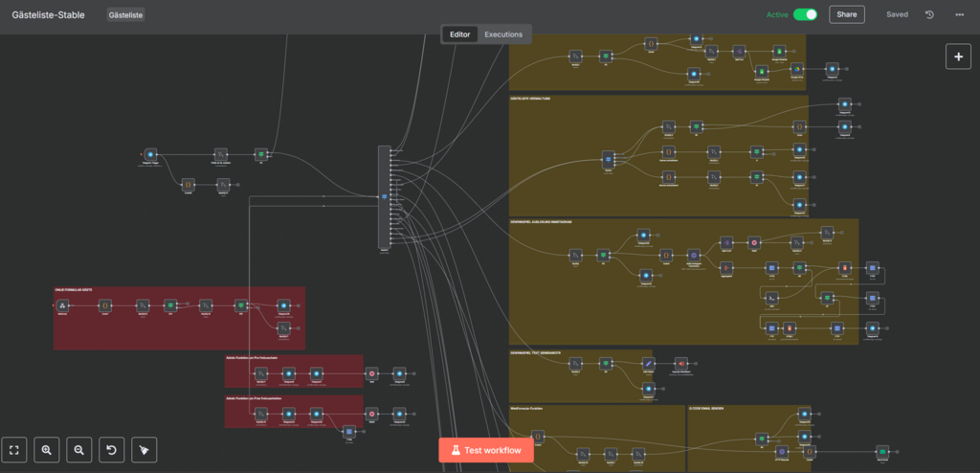Zoom in on the canvas
This screenshot has width=980, height=473.
(x=46, y=449)
